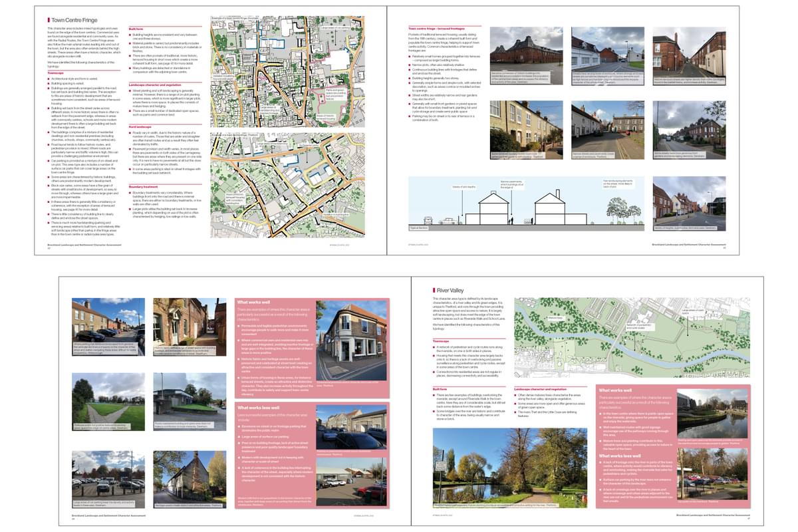Image resolution: width=798 pixels, height=532 pixels.
Task: Click the Hard landscape section heading
Action: [x=142, y=126]
